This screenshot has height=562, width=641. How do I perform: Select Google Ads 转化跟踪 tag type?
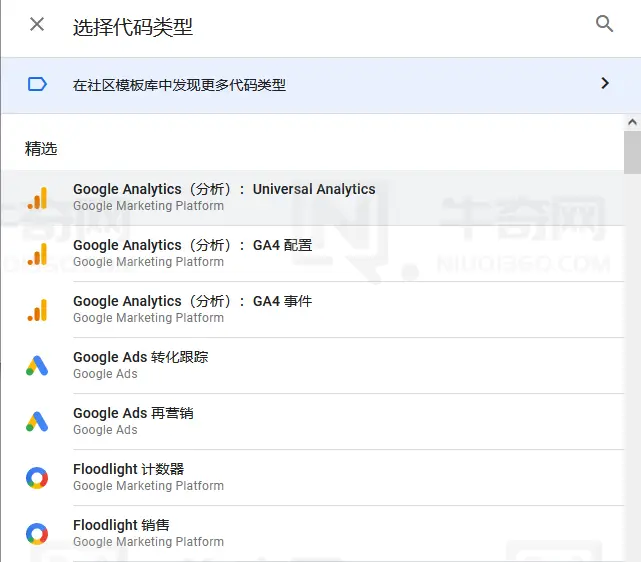click(313, 365)
